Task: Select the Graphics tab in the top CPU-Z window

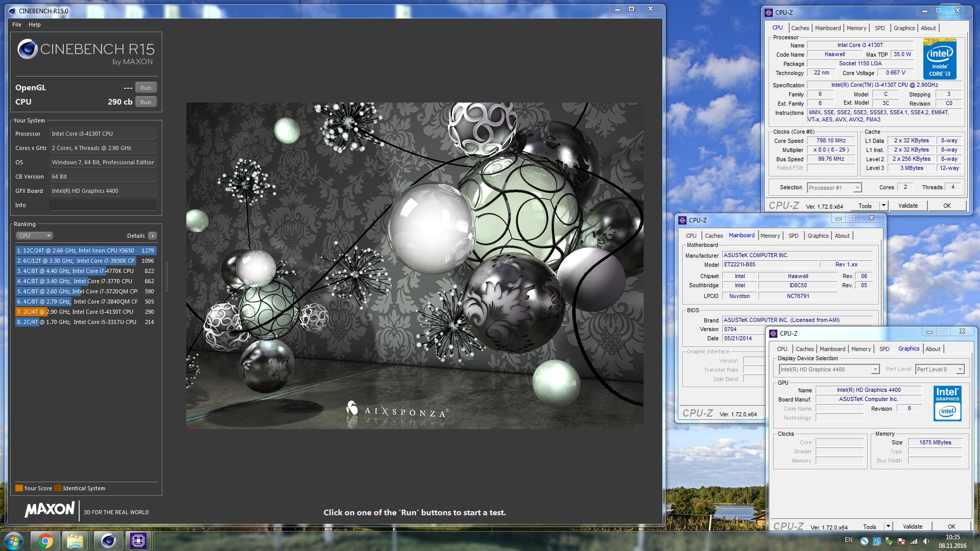Action: pyautogui.click(x=904, y=28)
